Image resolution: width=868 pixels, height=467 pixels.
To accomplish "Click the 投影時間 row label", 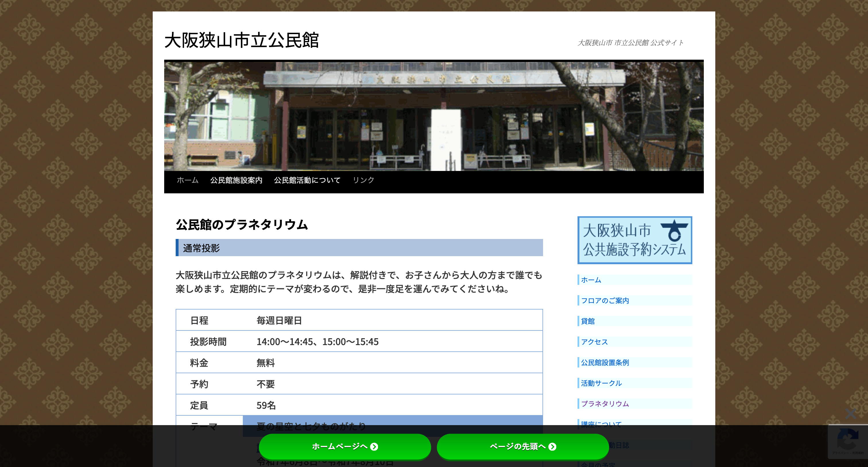I will point(208,341).
